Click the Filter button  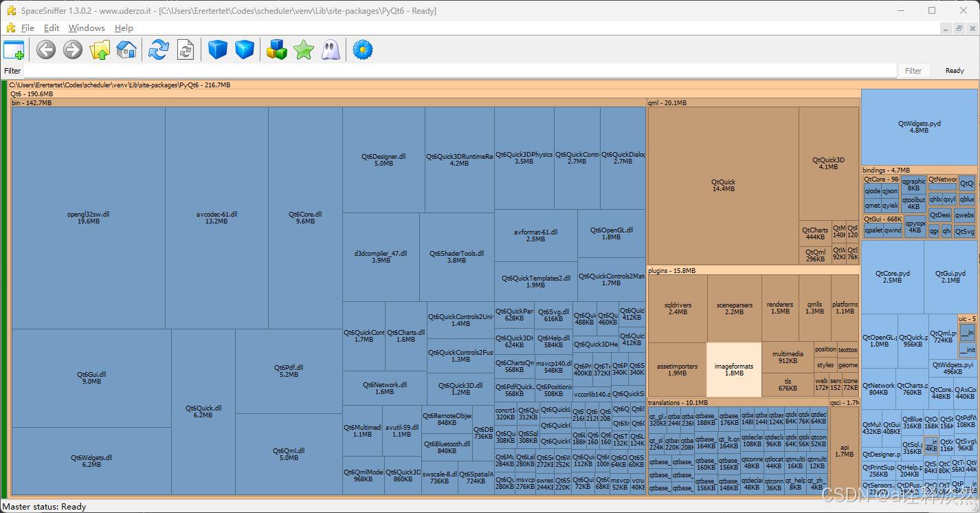point(913,71)
